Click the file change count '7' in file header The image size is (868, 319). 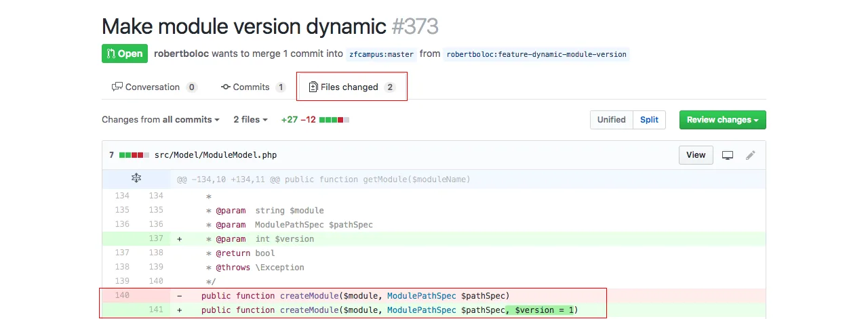pyautogui.click(x=111, y=155)
